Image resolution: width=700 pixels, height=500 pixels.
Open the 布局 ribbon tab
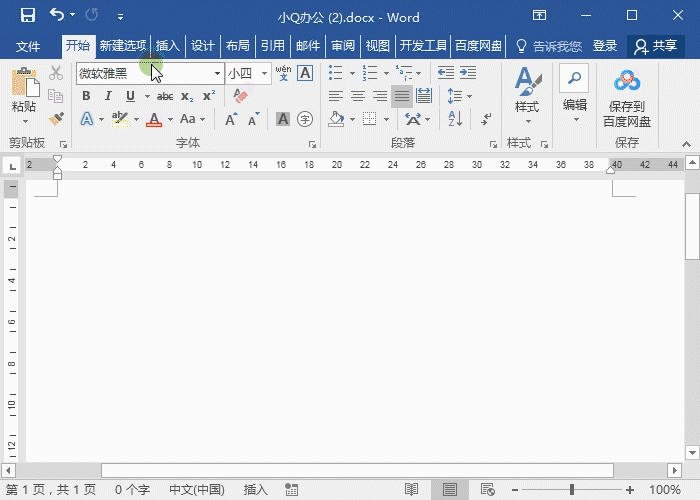click(x=237, y=46)
